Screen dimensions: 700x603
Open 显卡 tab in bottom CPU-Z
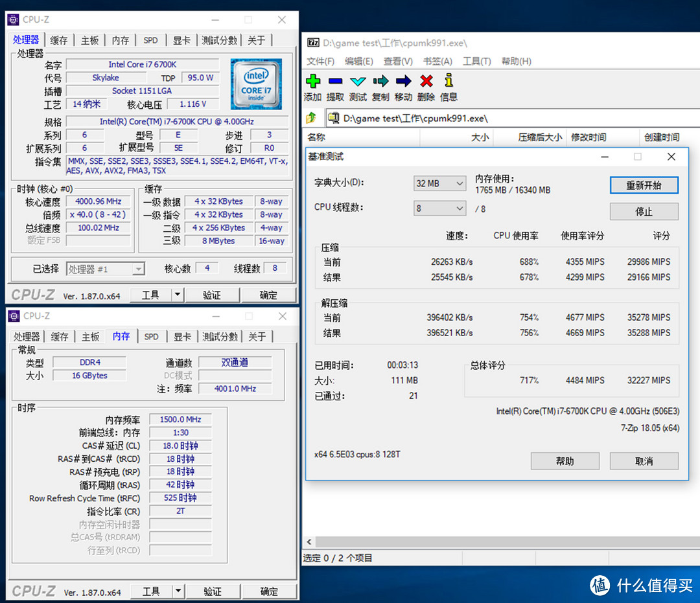182,336
